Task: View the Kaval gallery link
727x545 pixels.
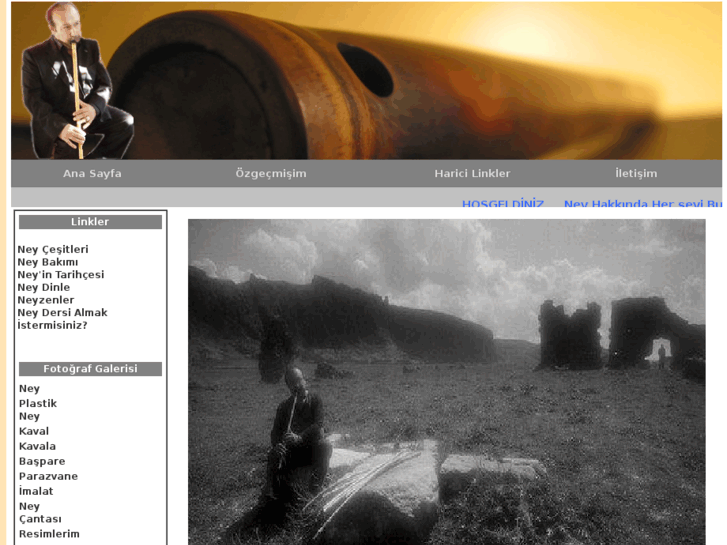Action: click(x=34, y=431)
